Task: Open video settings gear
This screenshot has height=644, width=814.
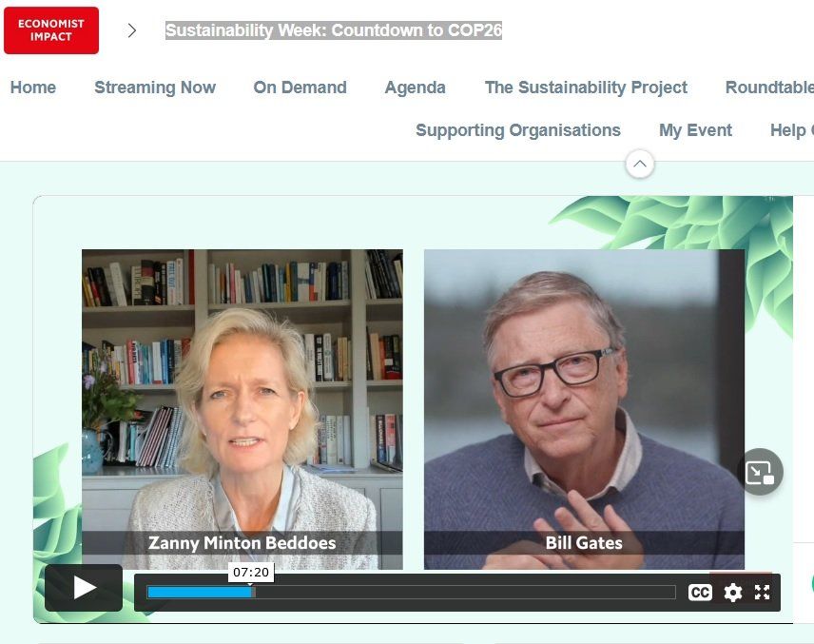Action: pyautogui.click(x=732, y=592)
